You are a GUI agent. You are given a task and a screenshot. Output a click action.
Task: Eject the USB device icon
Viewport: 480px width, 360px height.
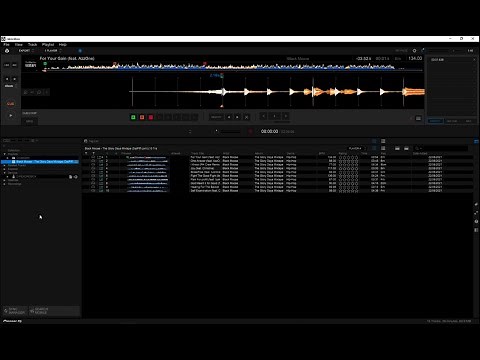click(76, 177)
